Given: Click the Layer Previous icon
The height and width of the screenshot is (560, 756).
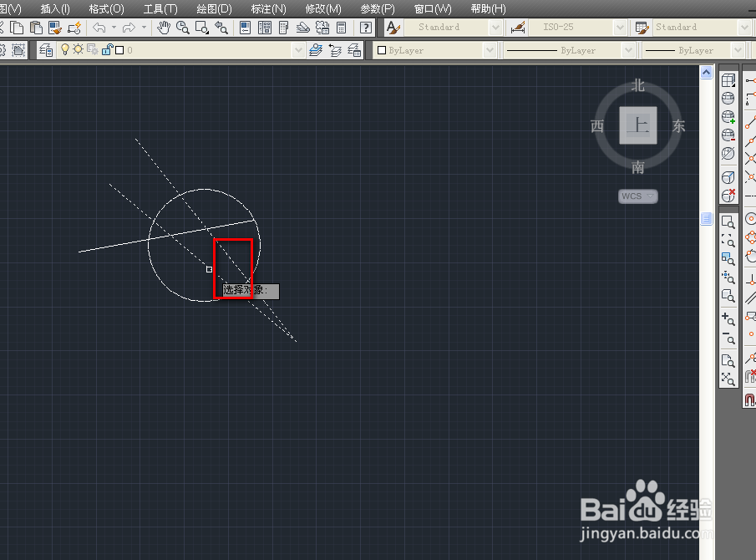Looking at the screenshot, I should click(335, 50).
